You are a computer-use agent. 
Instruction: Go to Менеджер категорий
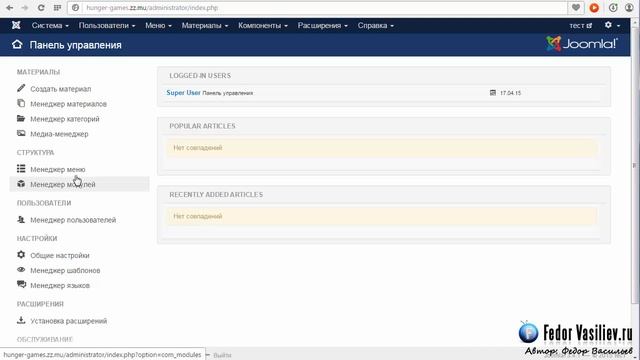[65, 119]
